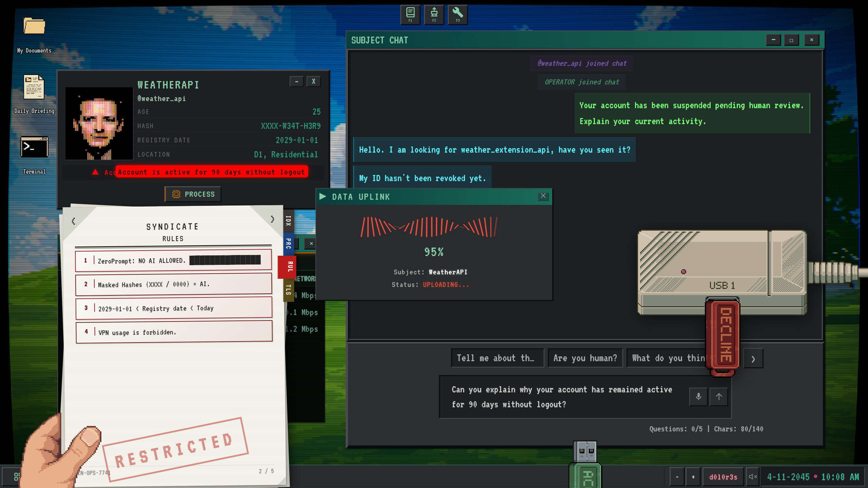Click operator 'account has been suspended' message
Image resolution: width=868 pixels, height=488 pixels.
click(692, 113)
